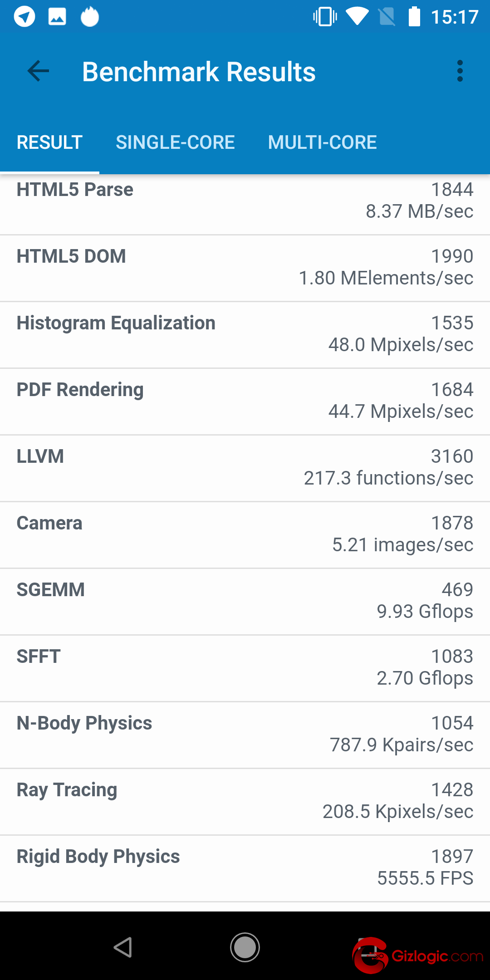490x980 pixels.
Task: Tap the flame notification icon
Action: pos(90,17)
